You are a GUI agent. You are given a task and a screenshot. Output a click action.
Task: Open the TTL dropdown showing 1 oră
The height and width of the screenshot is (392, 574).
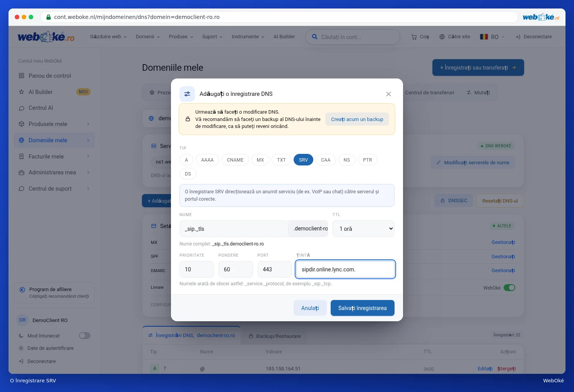point(364,228)
